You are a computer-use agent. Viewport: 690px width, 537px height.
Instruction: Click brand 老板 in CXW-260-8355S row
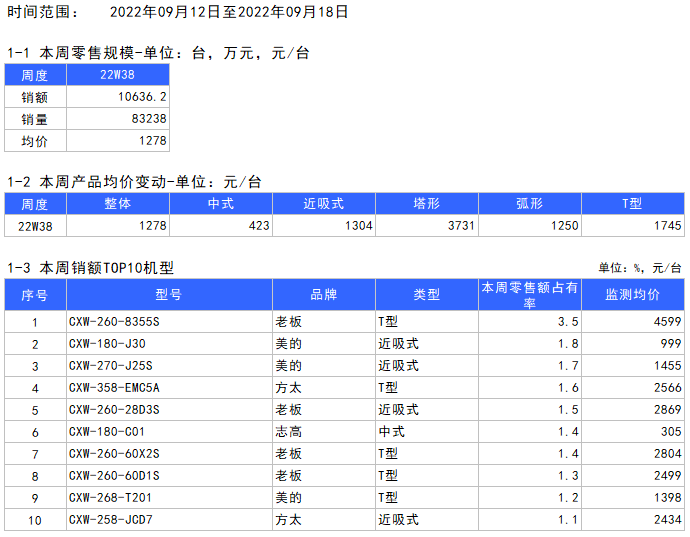(289, 322)
